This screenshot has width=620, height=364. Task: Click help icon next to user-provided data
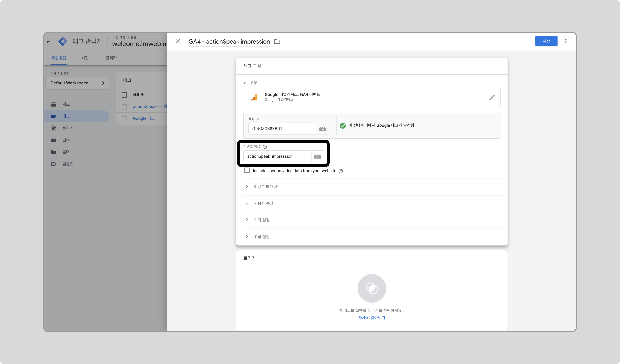tap(341, 171)
